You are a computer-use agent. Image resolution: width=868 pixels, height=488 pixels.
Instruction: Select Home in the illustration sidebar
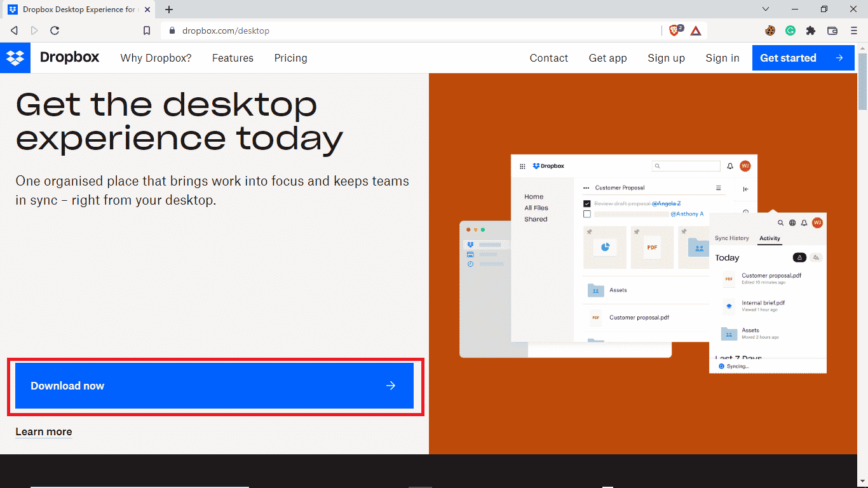click(x=534, y=197)
